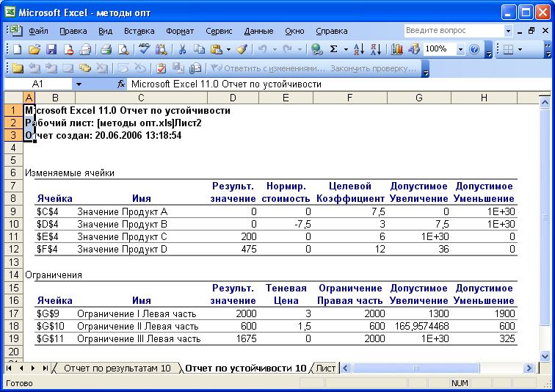Go to last sheet with tab navigation arrow

(45, 369)
